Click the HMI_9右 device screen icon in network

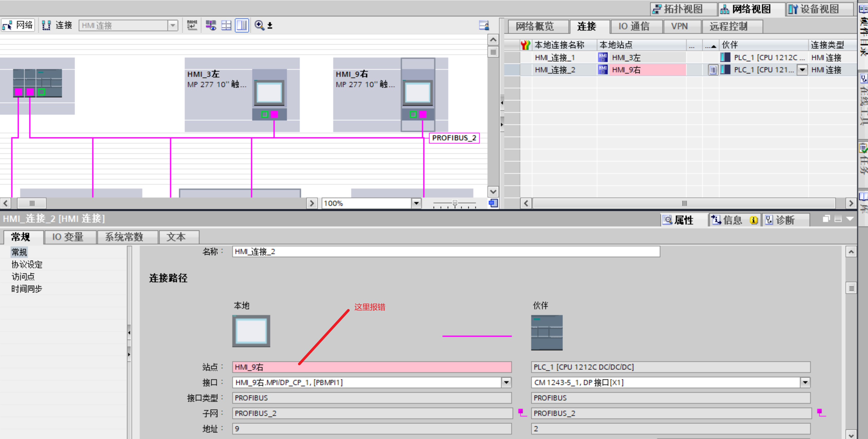click(418, 93)
